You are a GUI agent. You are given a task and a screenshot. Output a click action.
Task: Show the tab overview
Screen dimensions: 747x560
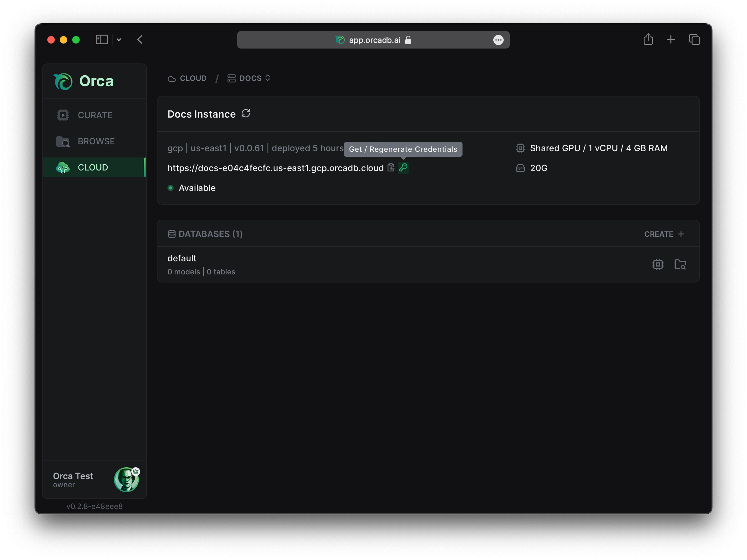[x=694, y=40]
